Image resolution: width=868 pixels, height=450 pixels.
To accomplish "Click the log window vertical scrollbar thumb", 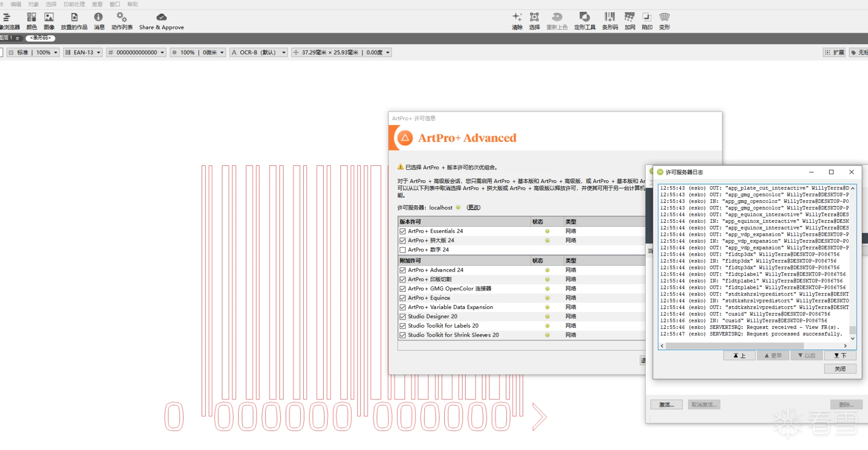I will pos(853,330).
